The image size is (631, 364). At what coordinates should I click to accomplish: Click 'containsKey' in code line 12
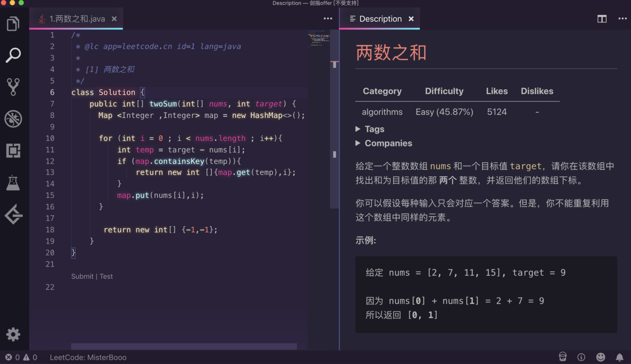coord(179,161)
